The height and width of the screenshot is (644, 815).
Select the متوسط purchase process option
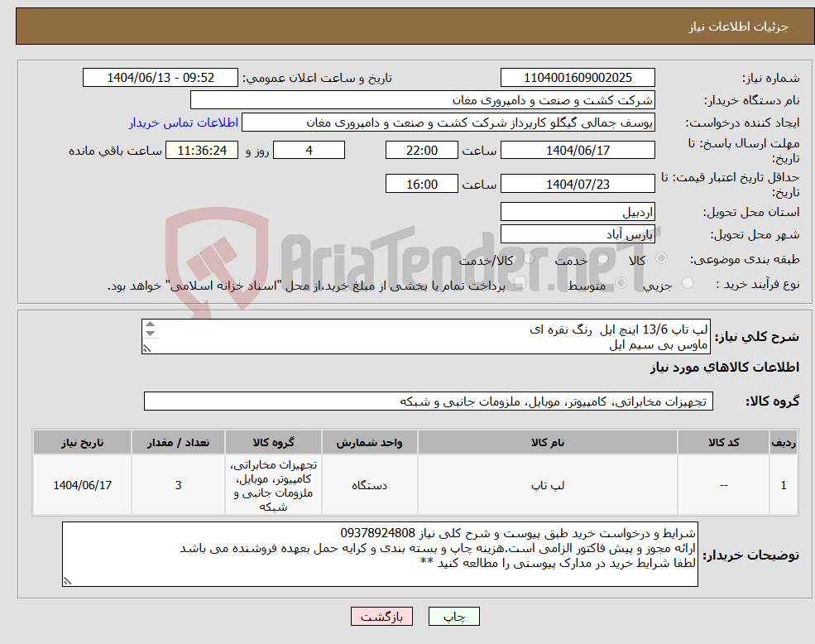coord(620,283)
